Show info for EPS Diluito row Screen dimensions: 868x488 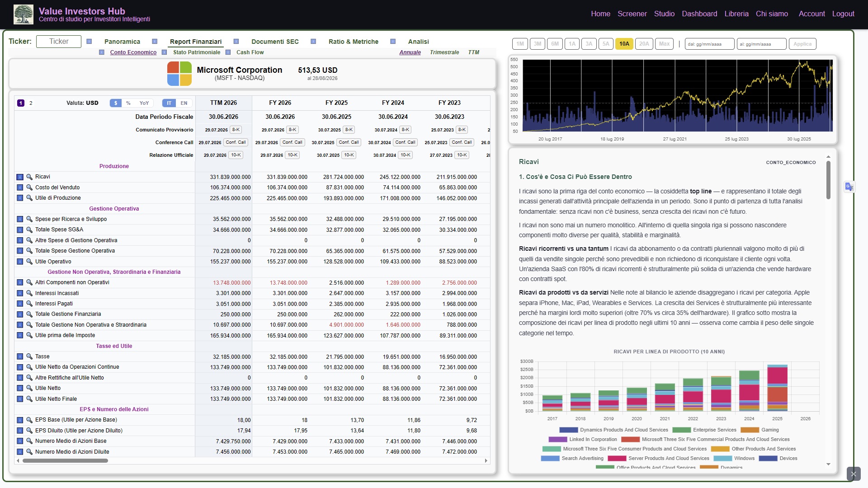[x=20, y=431]
